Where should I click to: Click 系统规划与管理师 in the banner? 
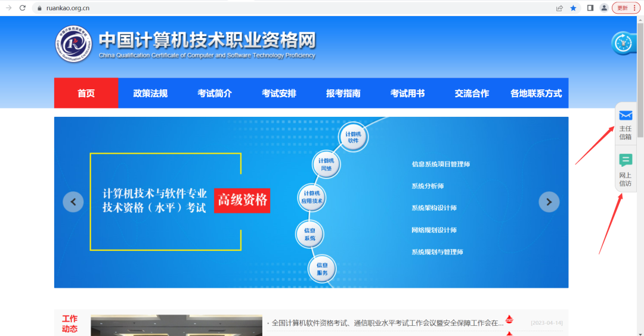coord(438,251)
